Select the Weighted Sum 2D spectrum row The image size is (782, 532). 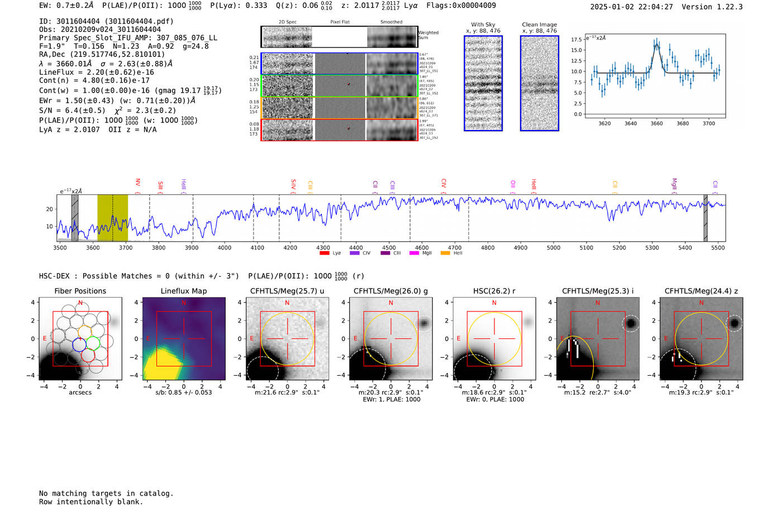(340, 37)
